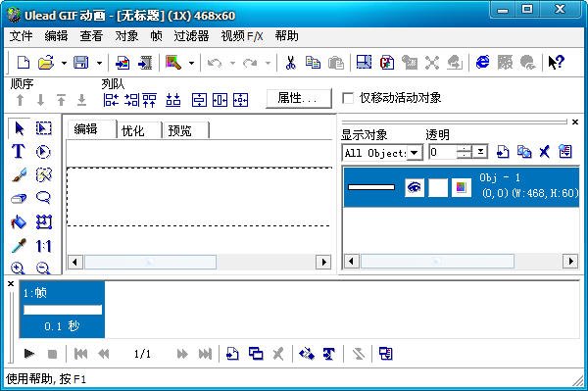Duplicate the current frame
The height and width of the screenshot is (391, 588).
click(256, 354)
